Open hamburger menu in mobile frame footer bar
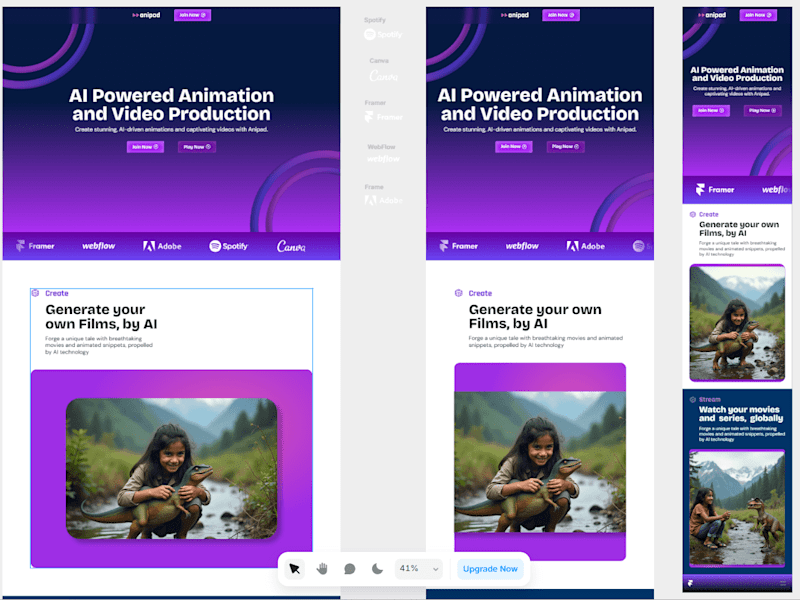 coord(783,583)
